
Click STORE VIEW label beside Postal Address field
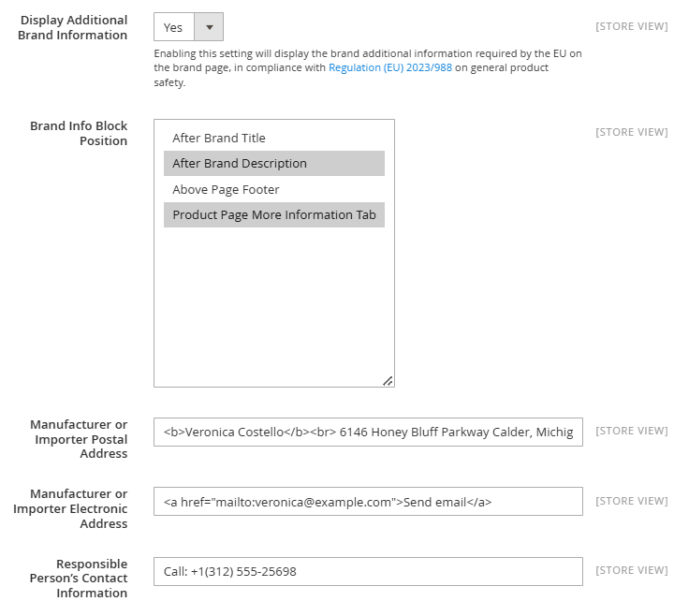[x=632, y=432]
